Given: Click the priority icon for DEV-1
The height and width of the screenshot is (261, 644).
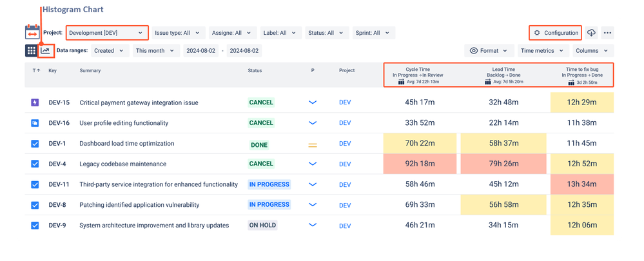Looking at the screenshot, I should pos(313,145).
